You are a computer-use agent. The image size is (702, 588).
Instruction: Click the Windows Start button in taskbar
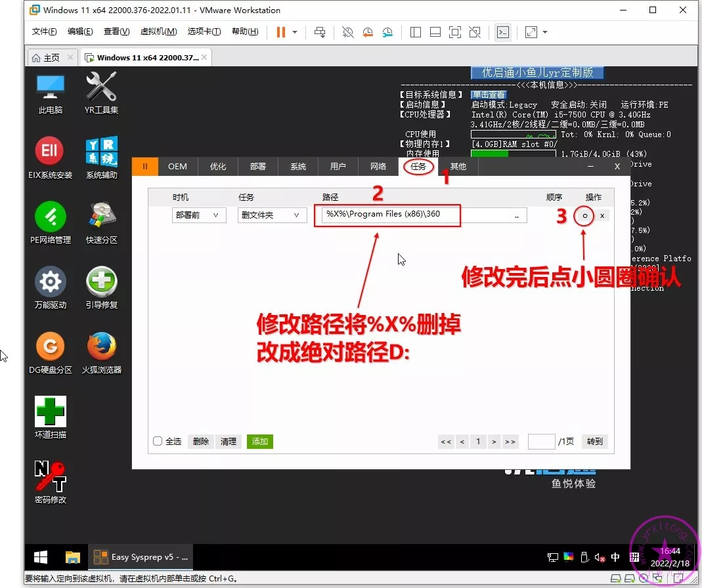coord(41,557)
